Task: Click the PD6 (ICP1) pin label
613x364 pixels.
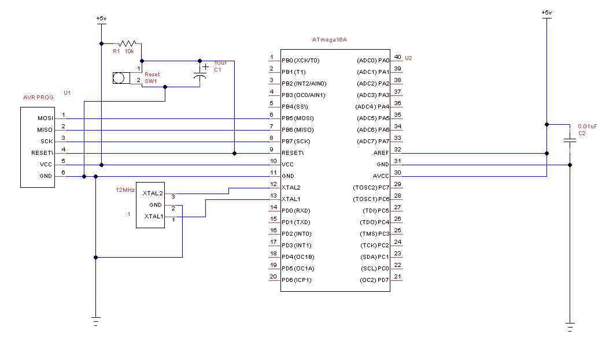Action: (297, 280)
